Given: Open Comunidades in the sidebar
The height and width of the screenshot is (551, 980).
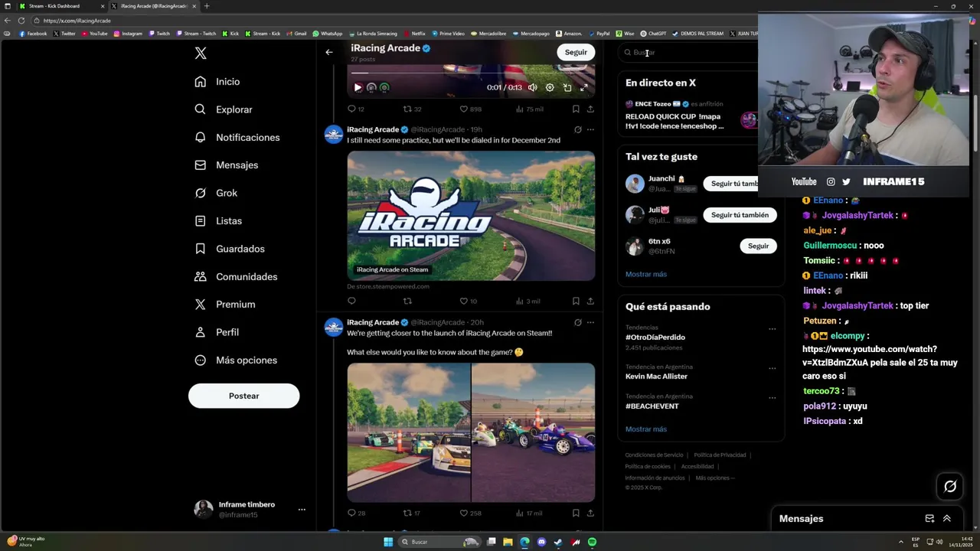Looking at the screenshot, I should click(236, 277).
